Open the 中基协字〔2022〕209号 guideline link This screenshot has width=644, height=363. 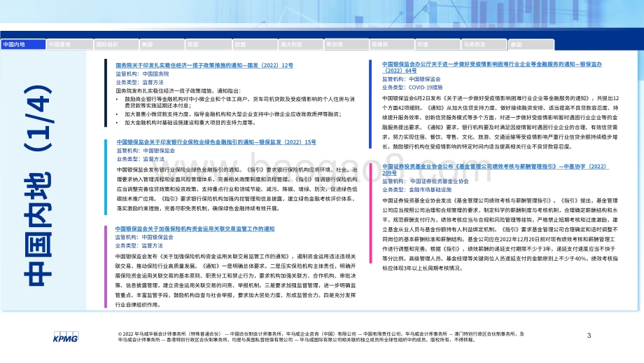tap(496, 170)
